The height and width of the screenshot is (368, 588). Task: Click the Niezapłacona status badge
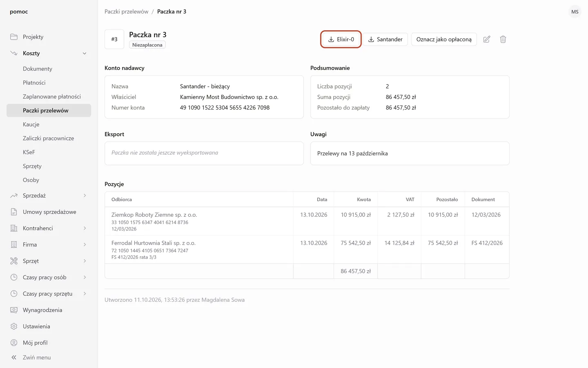click(147, 45)
